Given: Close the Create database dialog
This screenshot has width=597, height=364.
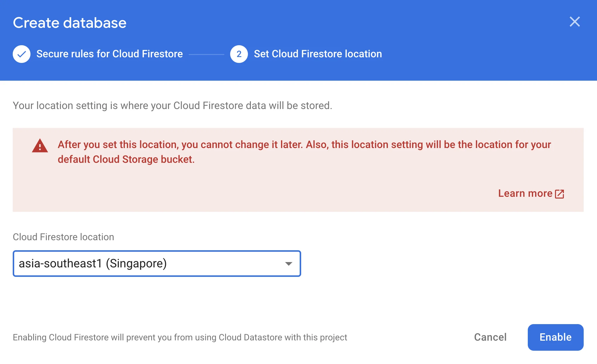Looking at the screenshot, I should 575,22.
